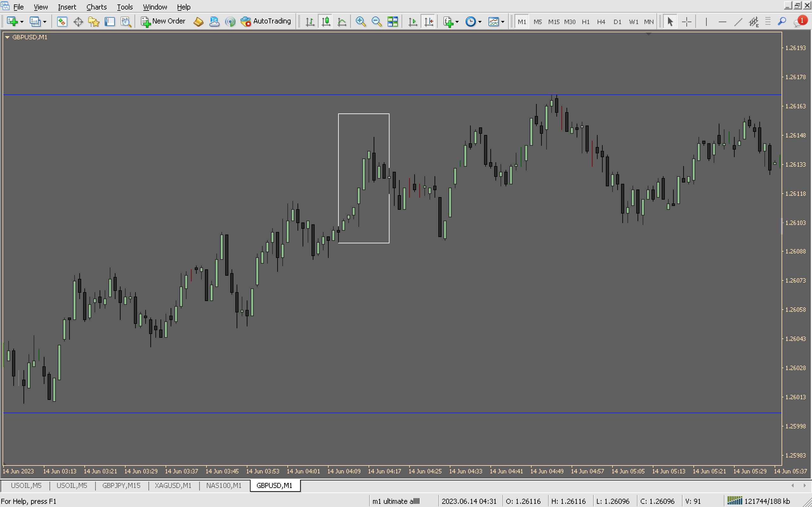Toggle the chart Auto Scroll button
Screen dimensions: 812x507
tap(412, 22)
